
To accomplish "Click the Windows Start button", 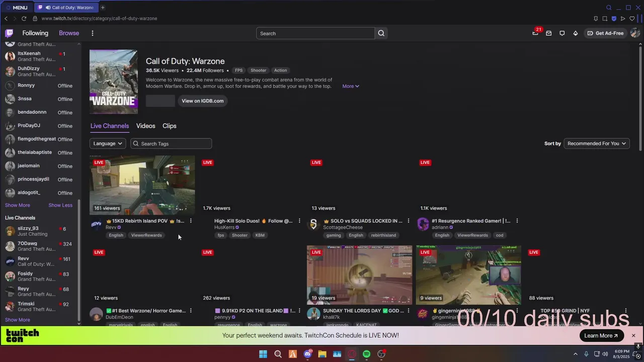I will (263, 354).
